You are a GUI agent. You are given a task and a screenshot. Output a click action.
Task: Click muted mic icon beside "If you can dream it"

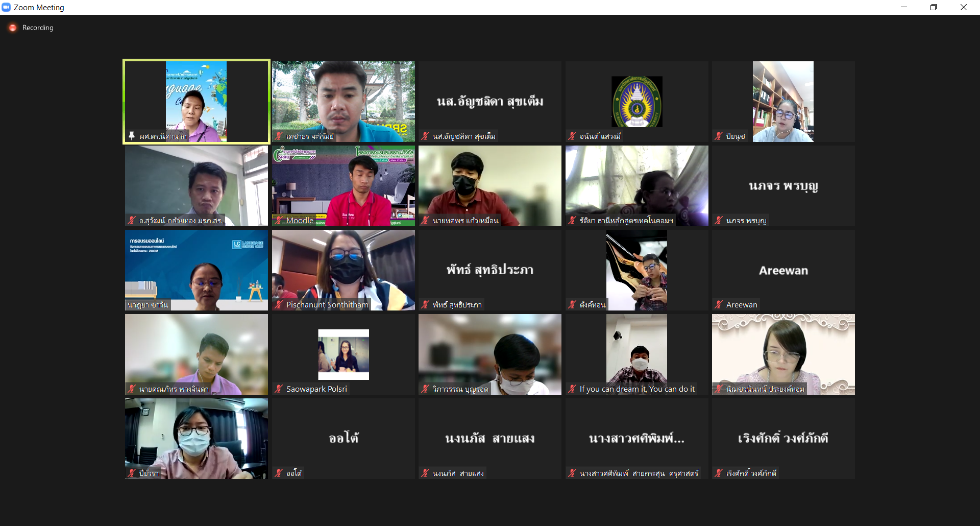coord(572,389)
